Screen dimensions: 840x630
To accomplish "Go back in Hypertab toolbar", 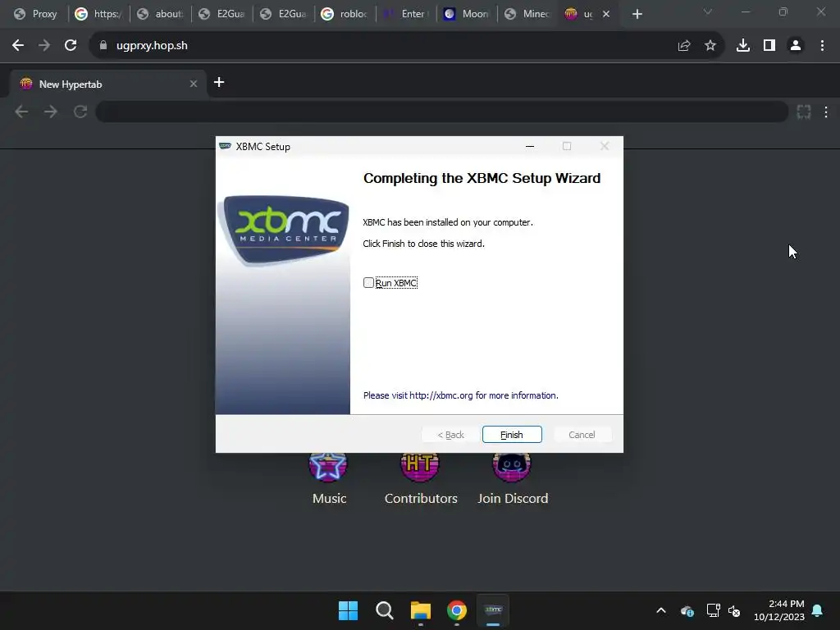I will tap(21, 112).
